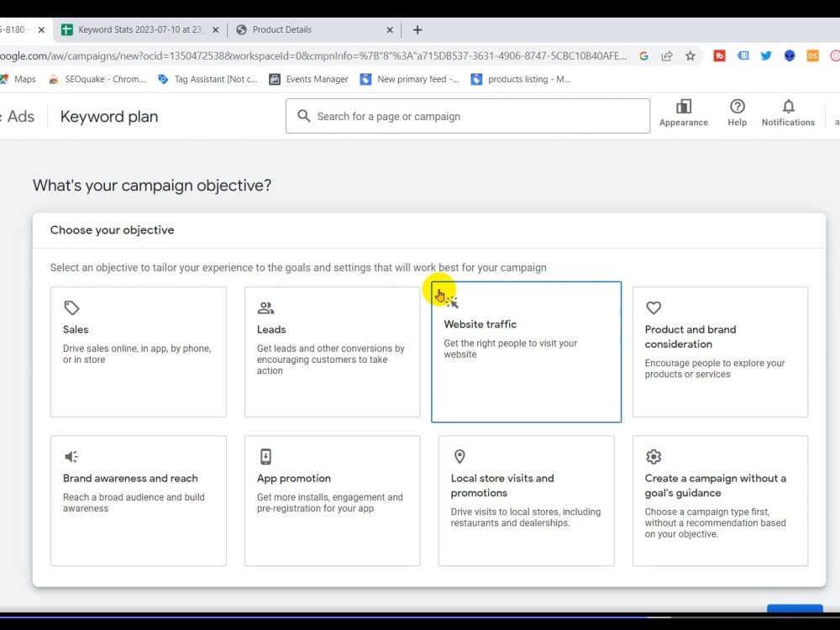Click 'Get the right people to visit your website' text
840x630 pixels.
click(x=510, y=349)
